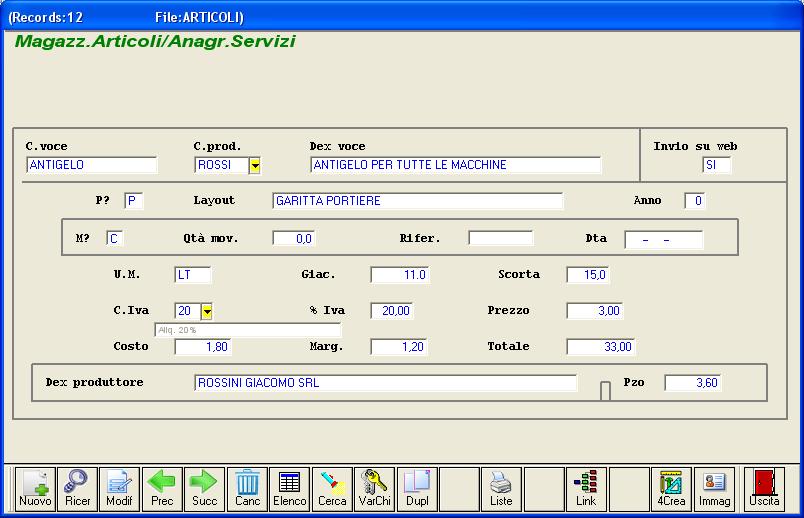Click the File:ARTICOLI title bar text

(x=198, y=17)
